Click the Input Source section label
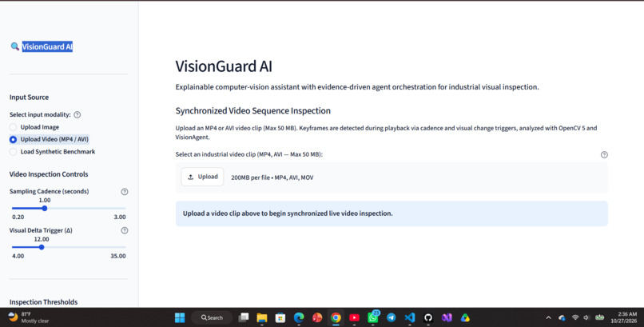Screen dimensions: 644x327 click(x=29, y=98)
